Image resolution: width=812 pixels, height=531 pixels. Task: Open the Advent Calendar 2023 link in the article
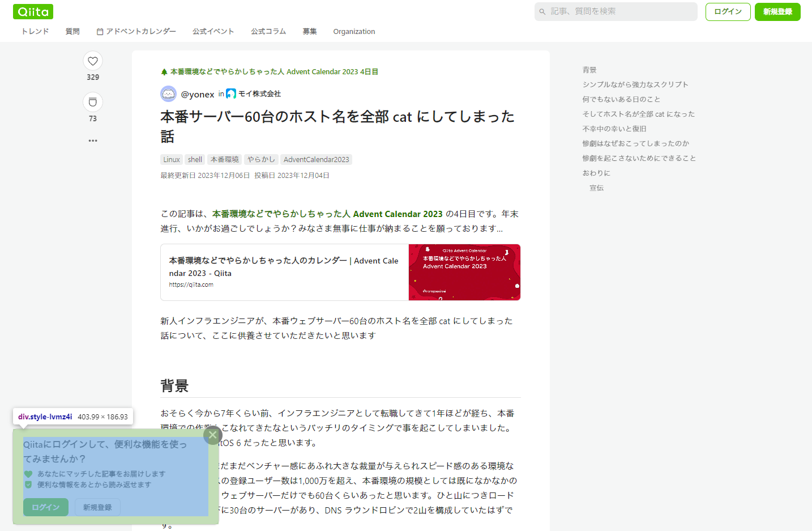coord(327,214)
